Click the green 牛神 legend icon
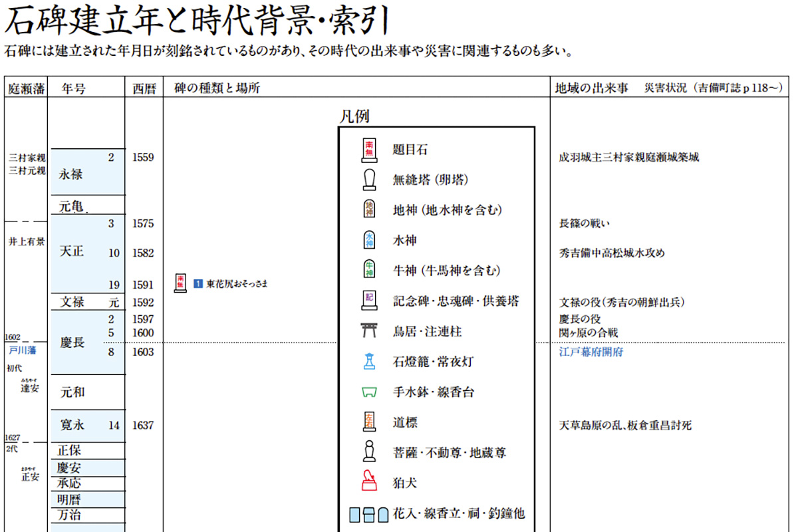Viewport: 798px width, 532px height. (369, 270)
